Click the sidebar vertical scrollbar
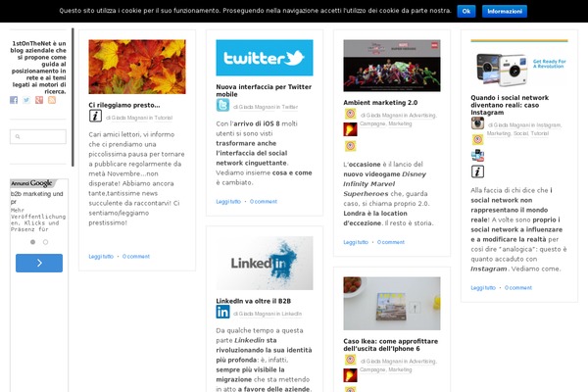 click(73, 97)
